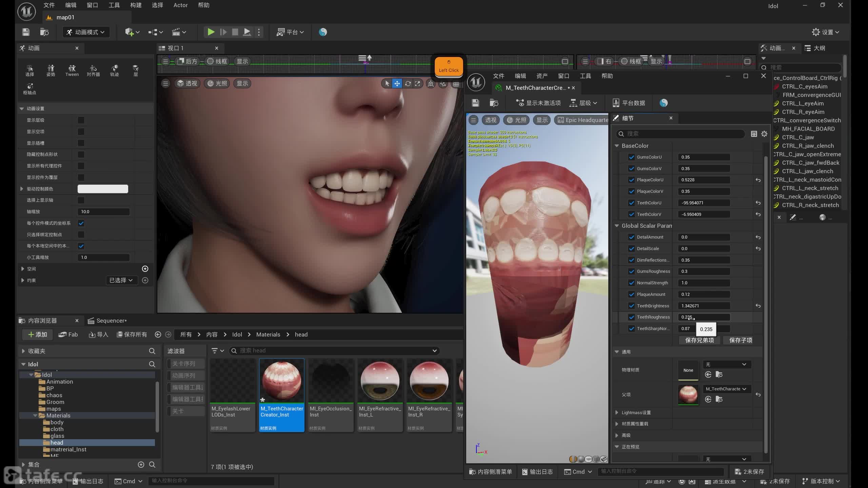
Task: Open the 对齐器 snapper tool
Action: [x=93, y=70]
